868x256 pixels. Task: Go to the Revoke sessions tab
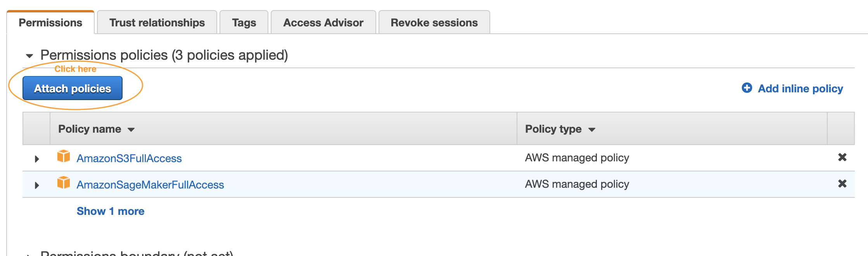pyautogui.click(x=434, y=22)
